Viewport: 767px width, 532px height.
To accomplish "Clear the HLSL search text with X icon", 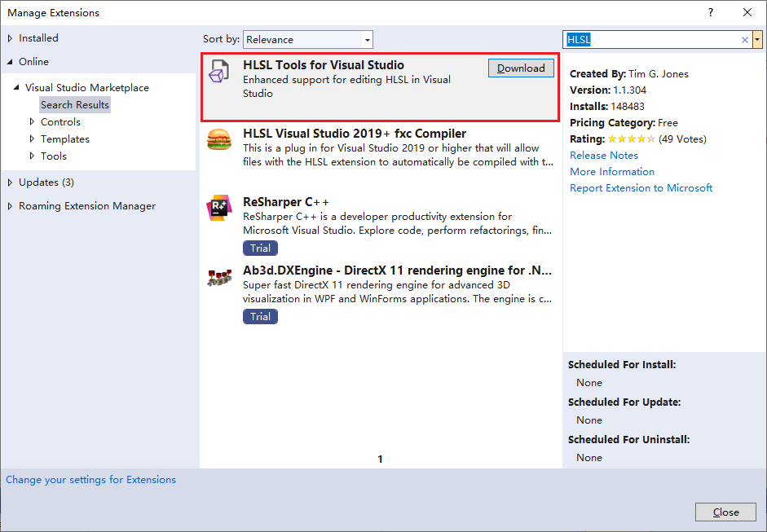I will click(744, 40).
